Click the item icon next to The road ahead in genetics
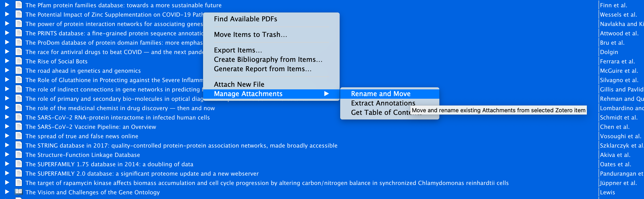This screenshot has width=644, height=199. (18, 70)
